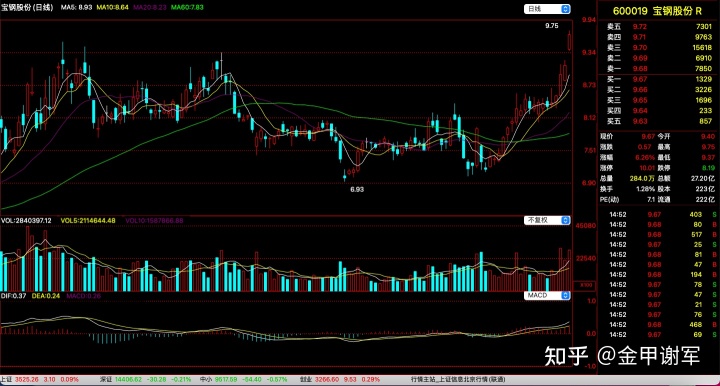
Task: Click the 今开 9.40 field
Action: pyautogui.click(x=686, y=136)
